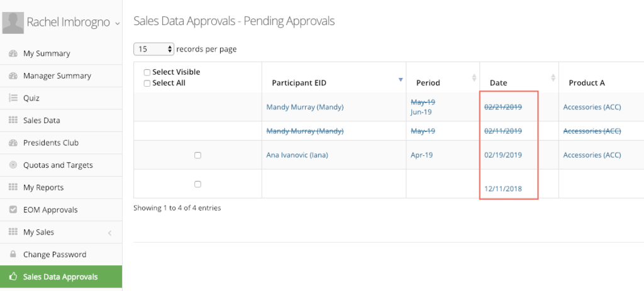The width and height of the screenshot is (644, 291).
Task: Open the records per page dropdown
Action: click(x=154, y=49)
